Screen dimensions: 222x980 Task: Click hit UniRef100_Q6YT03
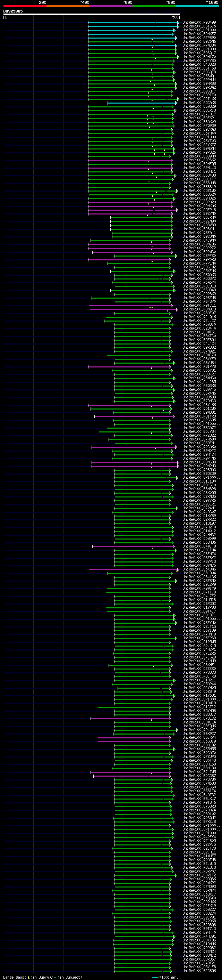(199, 141)
